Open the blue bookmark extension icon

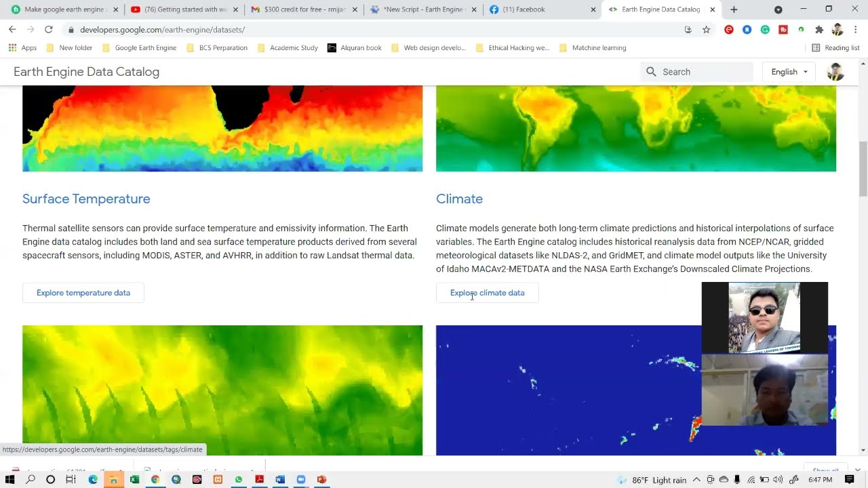click(747, 30)
